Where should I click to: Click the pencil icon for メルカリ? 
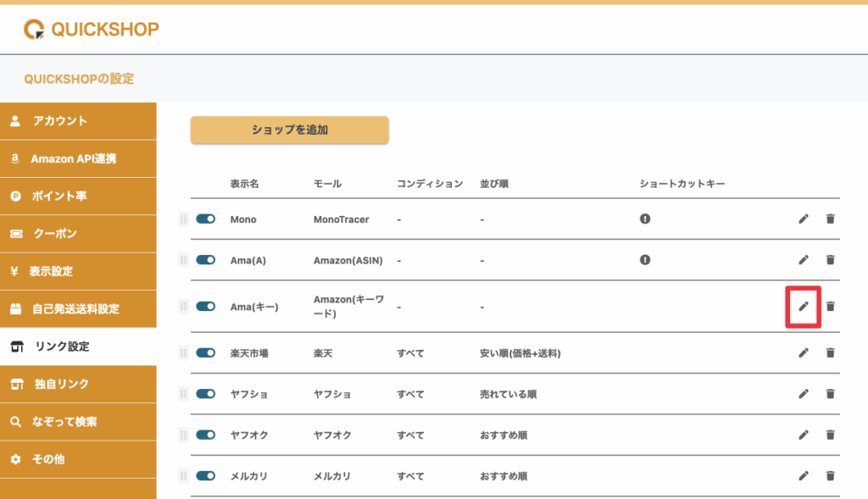804,476
